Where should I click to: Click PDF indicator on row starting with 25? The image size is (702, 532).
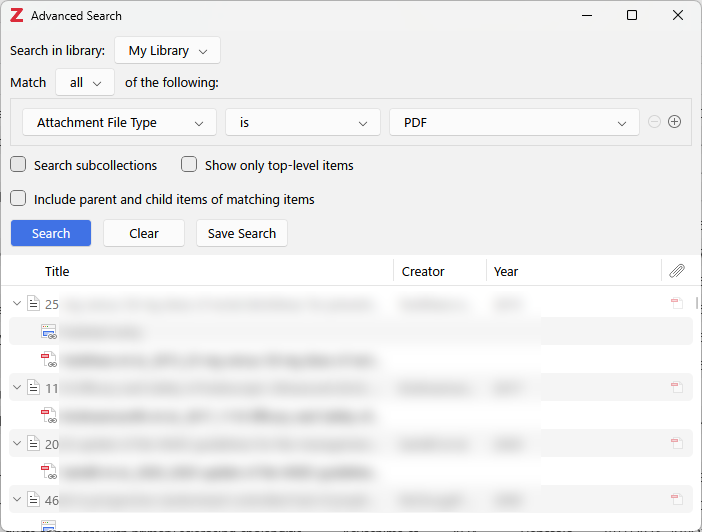pyautogui.click(x=677, y=304)
